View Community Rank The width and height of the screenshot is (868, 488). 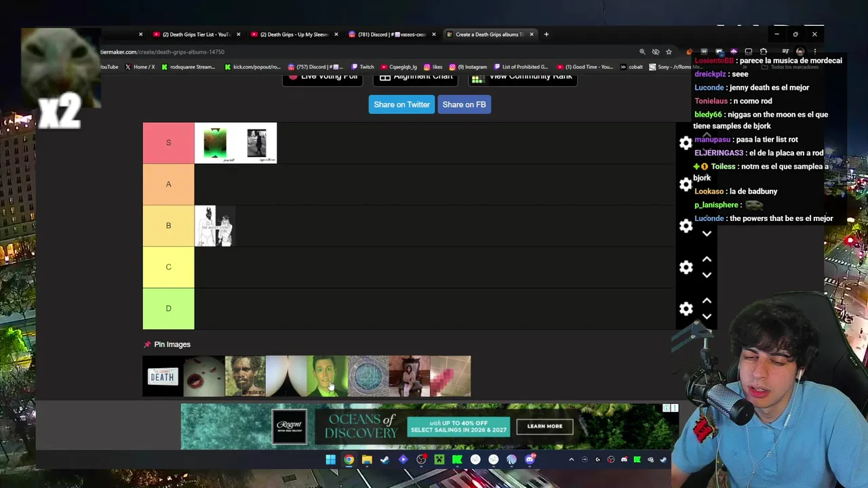tap(522, 77)
